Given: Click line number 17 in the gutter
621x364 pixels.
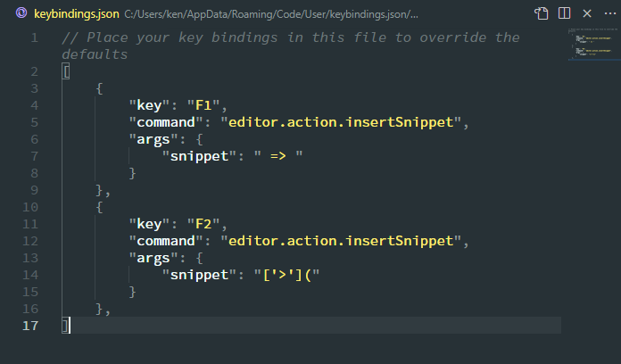Looking at the screenshot, I should coord(30,326).
